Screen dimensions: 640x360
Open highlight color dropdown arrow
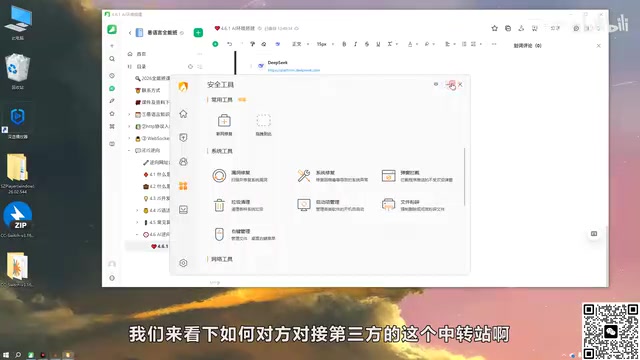pos(433,44)
